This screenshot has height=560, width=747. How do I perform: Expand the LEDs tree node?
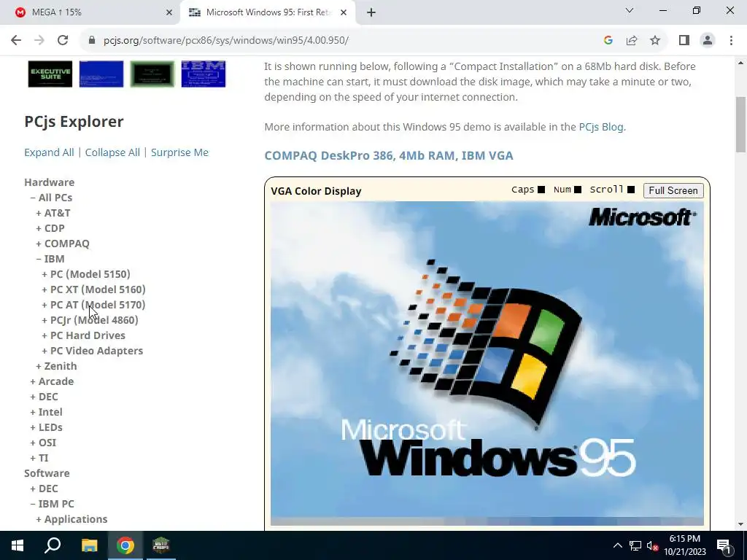tap(46, 427)
